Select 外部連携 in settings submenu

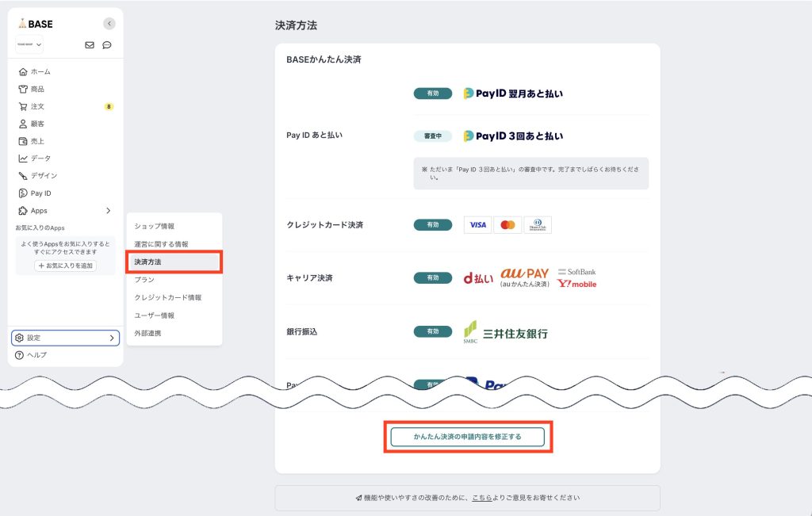click(x=147, y=333)
